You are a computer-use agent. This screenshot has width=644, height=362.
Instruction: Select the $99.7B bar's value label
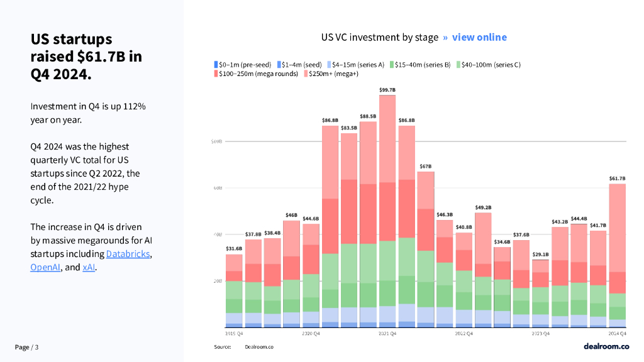(x=387, y=90)
